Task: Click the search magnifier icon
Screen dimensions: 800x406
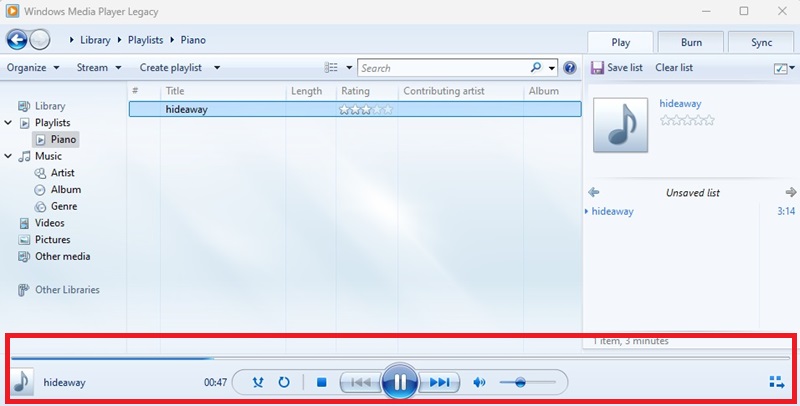Action: click(536, 67)
